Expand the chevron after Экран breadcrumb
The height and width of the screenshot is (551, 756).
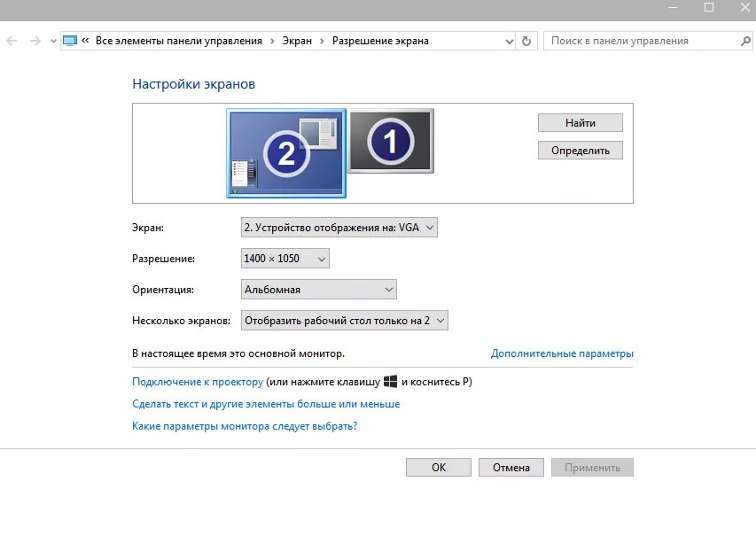322,42
